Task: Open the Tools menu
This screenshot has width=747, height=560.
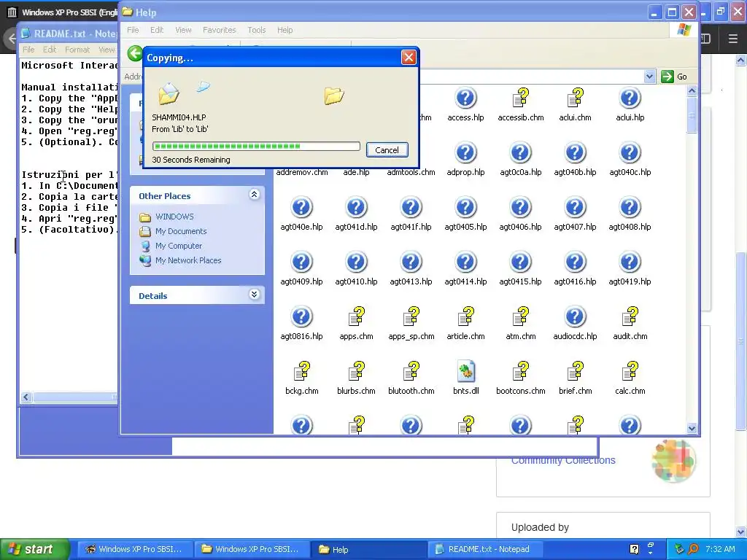Action: [x=256, y=30]
